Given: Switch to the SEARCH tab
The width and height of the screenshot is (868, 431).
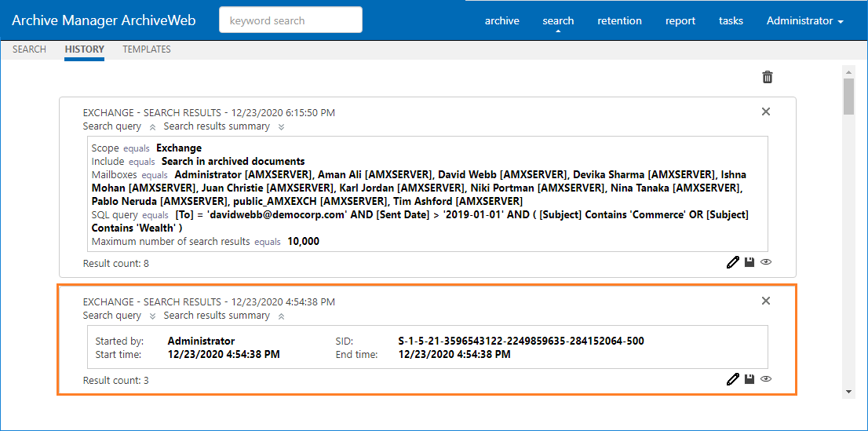Looking at the screenshot, I should pyautogui.click(x=29, y=49).
